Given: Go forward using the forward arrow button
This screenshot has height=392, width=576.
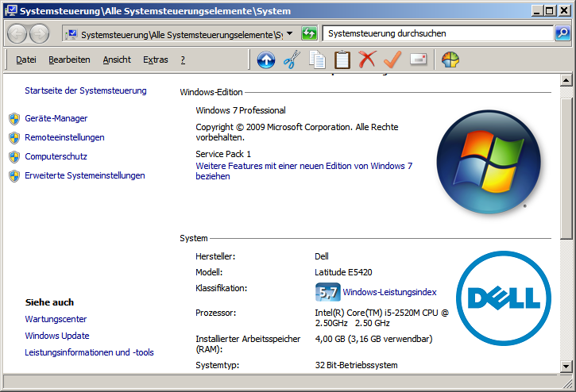Looking at the screenshot, I should pyautogui.click(x=39, y=34).
